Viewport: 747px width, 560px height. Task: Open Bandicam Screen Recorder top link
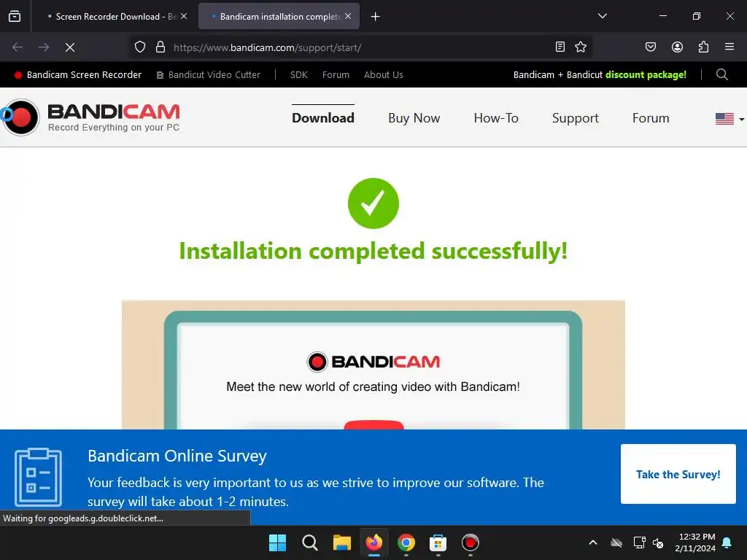coord(78,75)
